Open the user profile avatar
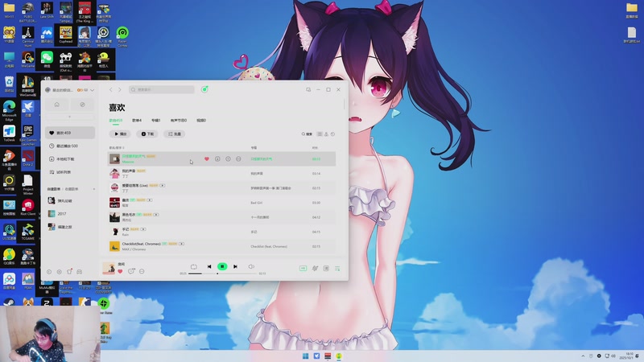This screenshot has height=362, width=644. point(47,90)
